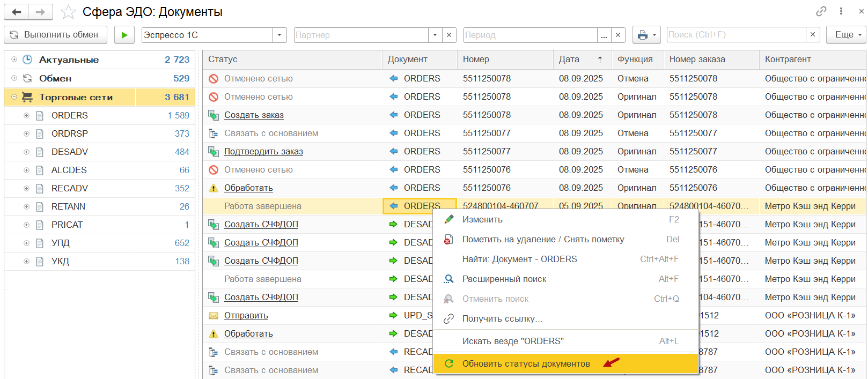Click the document icon next to ALCDES
868x379 pixels.
pos(40,170)
